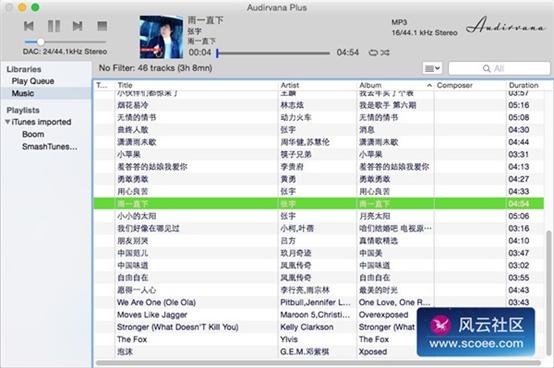Select track 自由自在 in Title column

133,278
